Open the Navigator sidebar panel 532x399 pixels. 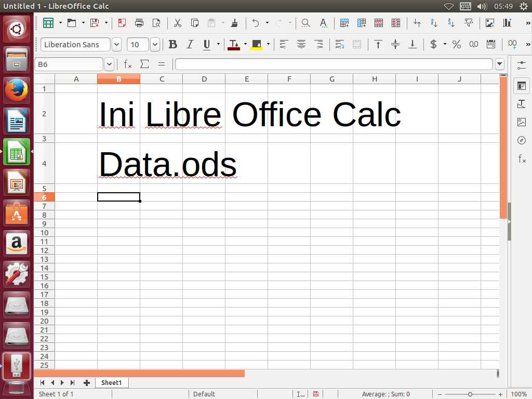[522, 140]
